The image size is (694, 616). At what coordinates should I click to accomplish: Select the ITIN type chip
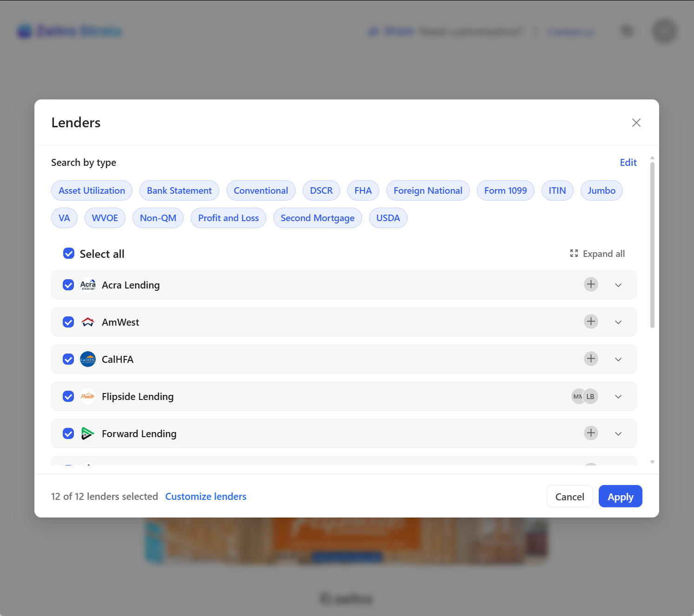coord(557,190)
